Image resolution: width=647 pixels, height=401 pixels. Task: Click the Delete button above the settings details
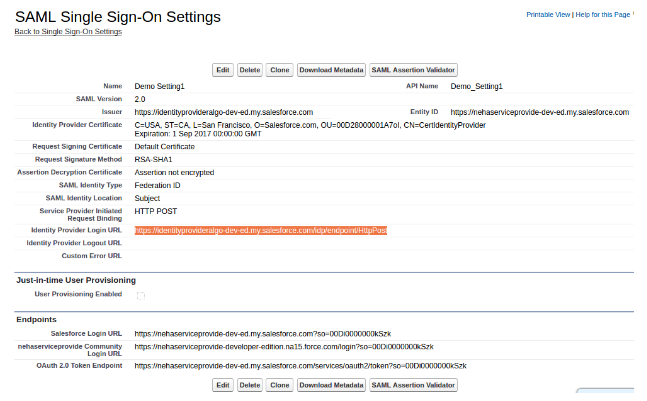point(250,70)
